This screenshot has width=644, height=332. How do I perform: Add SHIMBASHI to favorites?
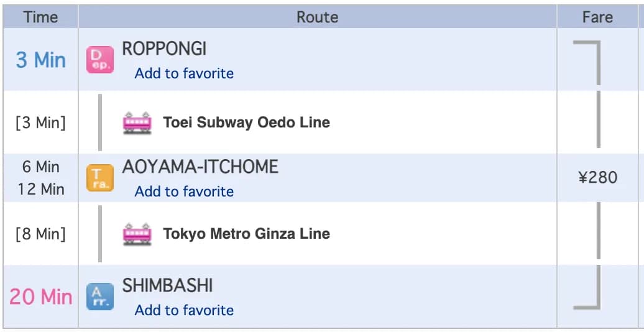click(184, 310)
